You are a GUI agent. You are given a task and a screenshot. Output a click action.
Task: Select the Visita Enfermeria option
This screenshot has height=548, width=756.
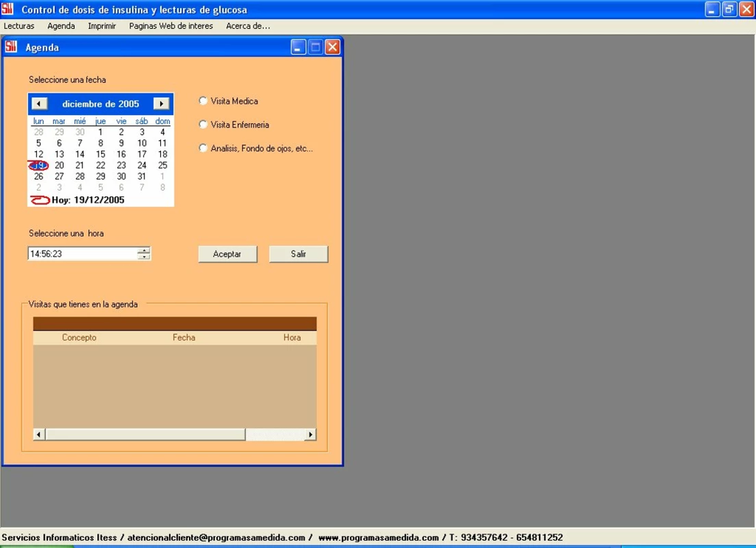tap(202, 125)
